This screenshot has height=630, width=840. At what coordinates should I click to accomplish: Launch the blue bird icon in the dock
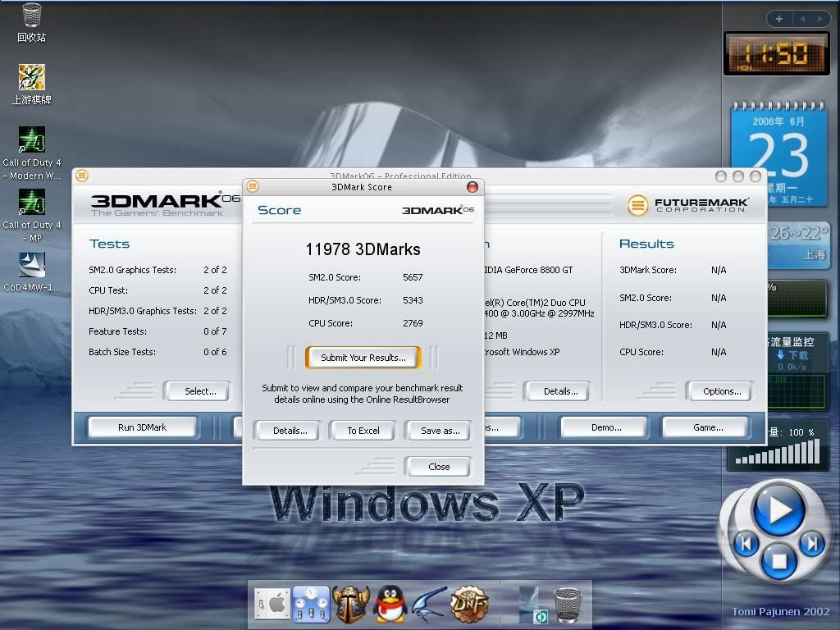tap(429, 605)
